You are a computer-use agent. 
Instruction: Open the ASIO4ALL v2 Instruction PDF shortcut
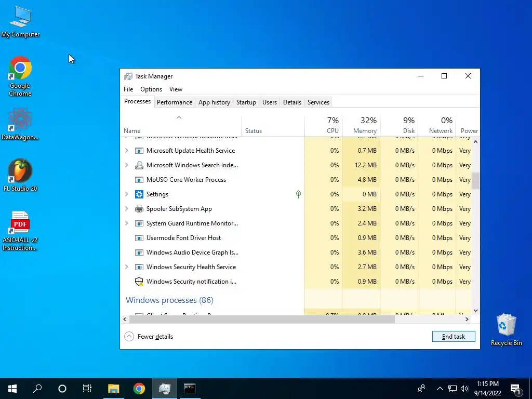20,231
